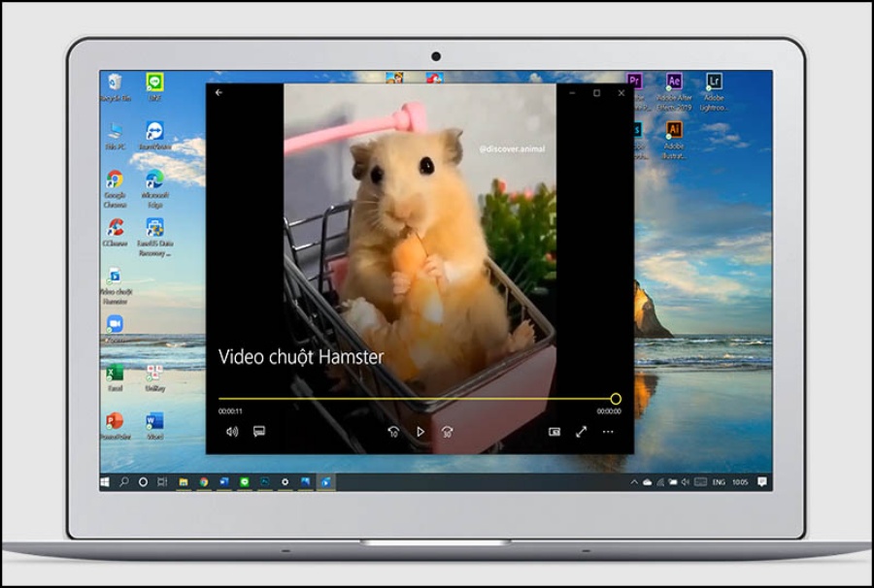Enter full screen with the diagonal arrows icon
Screen dimensions: 874x588
[581, 432]
